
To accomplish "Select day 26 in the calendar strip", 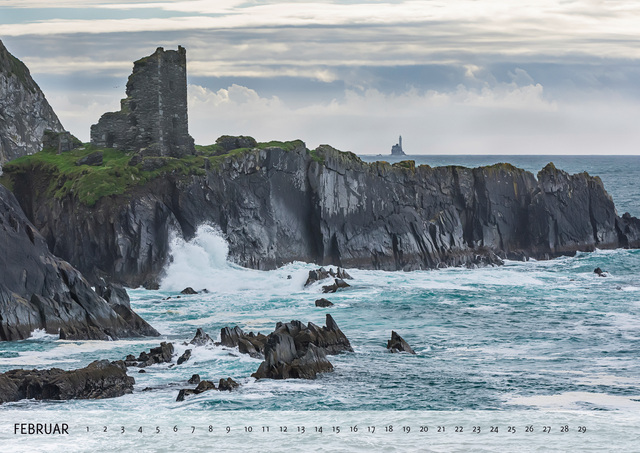I will tap(529, 429).
